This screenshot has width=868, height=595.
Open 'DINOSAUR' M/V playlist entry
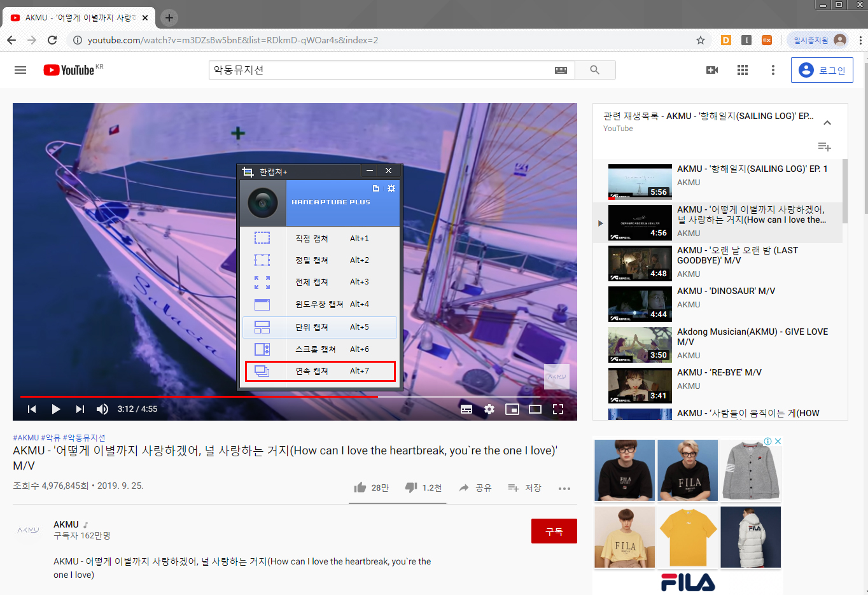click(718, 304)
